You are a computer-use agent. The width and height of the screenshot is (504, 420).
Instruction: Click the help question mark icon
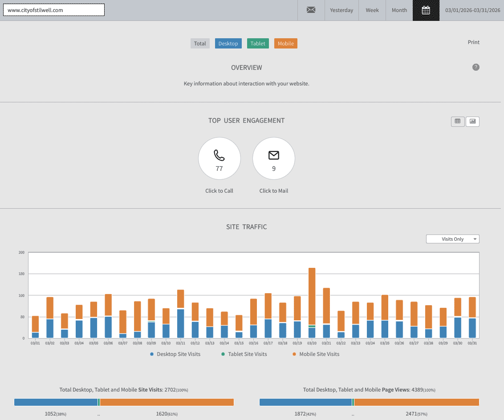click(x=476, y=67)
